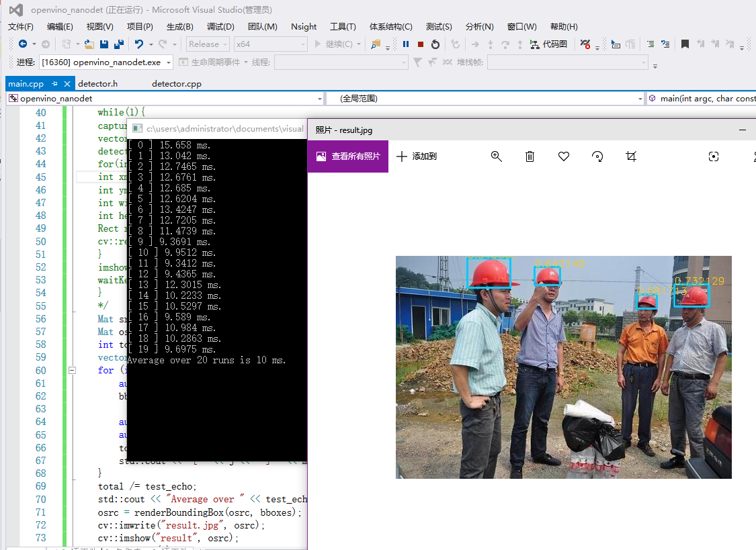This screenshot has height=550, width=756.
Task: Delete the photo using trash icon
Action: coord(530,156)
